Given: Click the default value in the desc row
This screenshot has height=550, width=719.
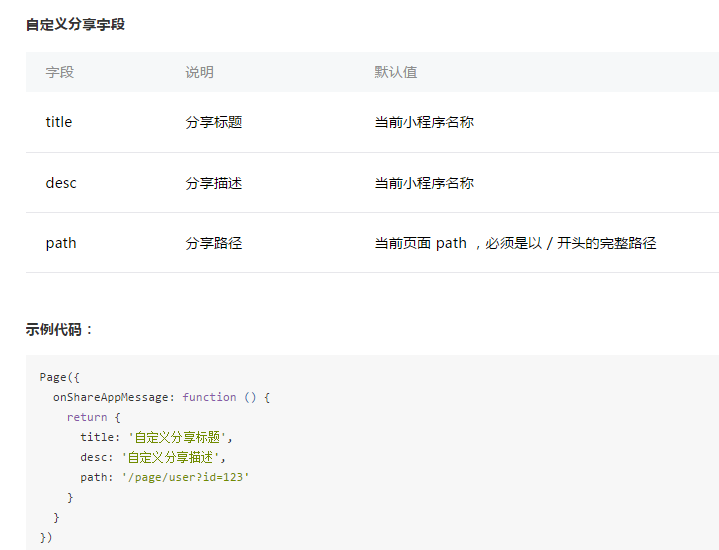Looking at the screenshot, I should point(424,183).
